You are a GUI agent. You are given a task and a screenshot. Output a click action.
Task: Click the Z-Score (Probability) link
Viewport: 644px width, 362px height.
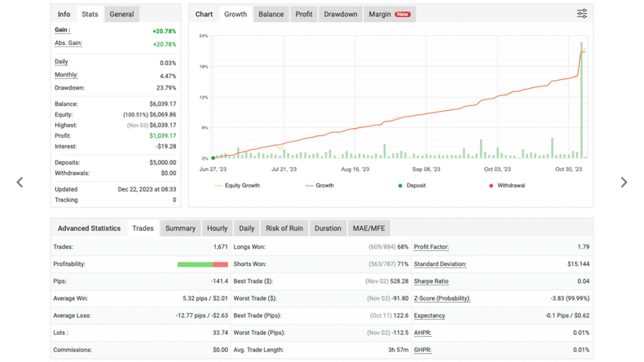point(443,298)
